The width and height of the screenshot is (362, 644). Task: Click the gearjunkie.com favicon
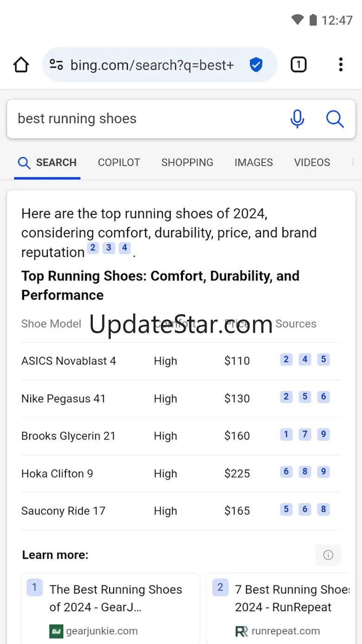56,631
